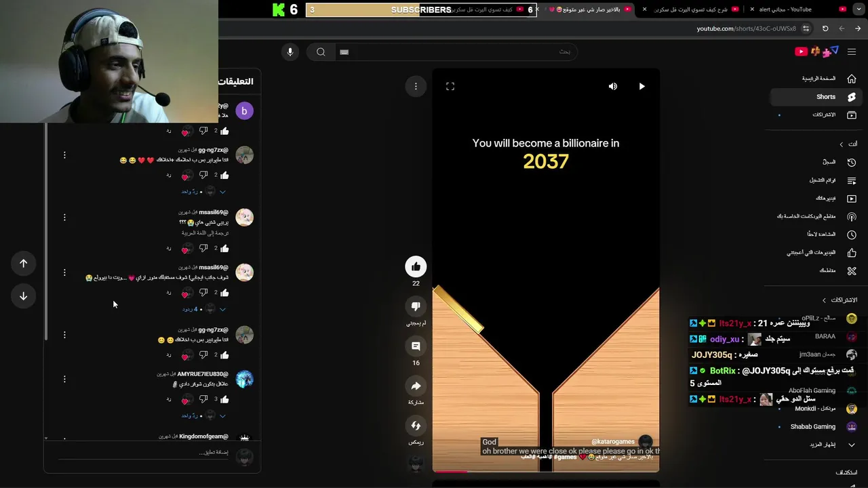This screenshot has height=488, width=868.
Task: Open comments button showing 16
Action: (x=416, y=346)
